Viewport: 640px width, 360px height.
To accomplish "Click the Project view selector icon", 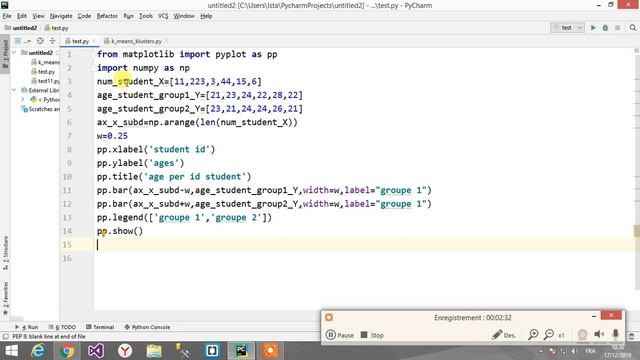I will point(18,41).
